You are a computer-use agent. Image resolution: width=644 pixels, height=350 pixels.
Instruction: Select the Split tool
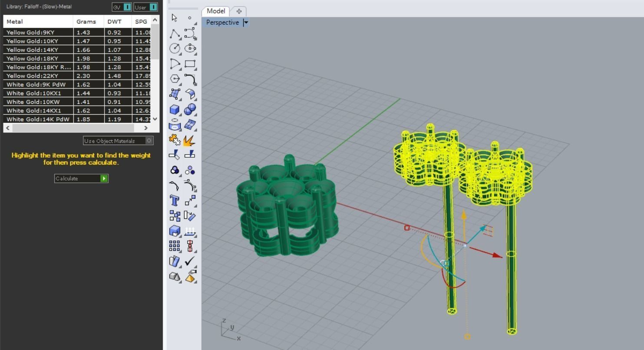[190, 155]
